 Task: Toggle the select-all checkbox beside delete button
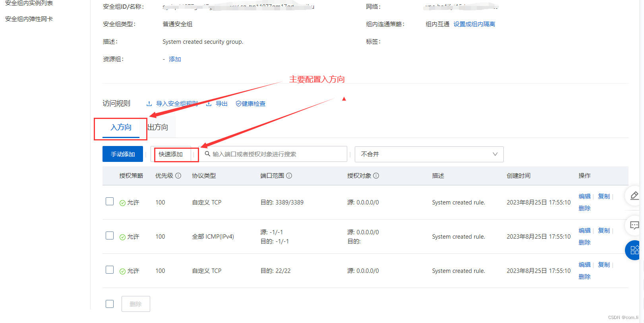coord(110,304)
